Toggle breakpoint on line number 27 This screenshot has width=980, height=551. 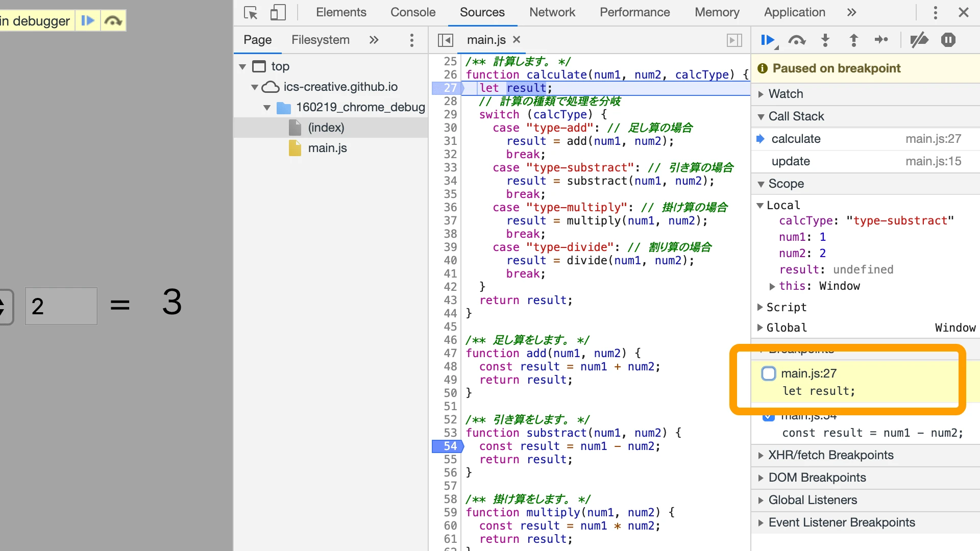pyautogui.click(x=448, y=88)
